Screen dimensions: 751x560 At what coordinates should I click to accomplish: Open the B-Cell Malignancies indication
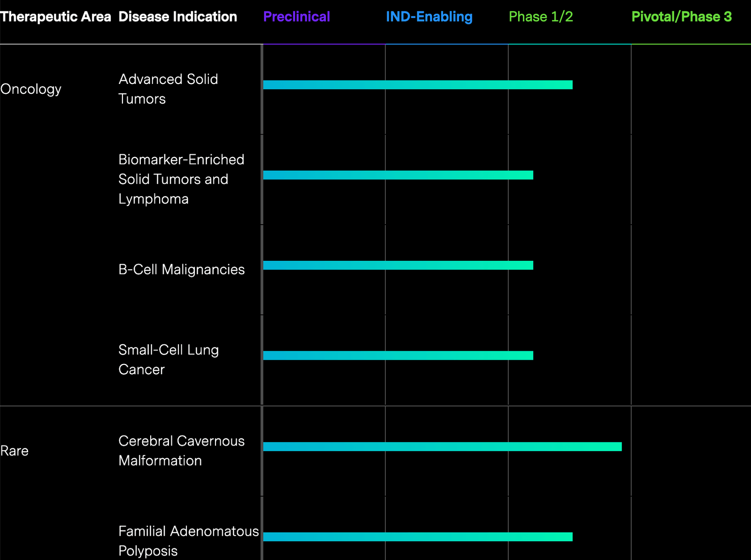[x=181, y=270]
